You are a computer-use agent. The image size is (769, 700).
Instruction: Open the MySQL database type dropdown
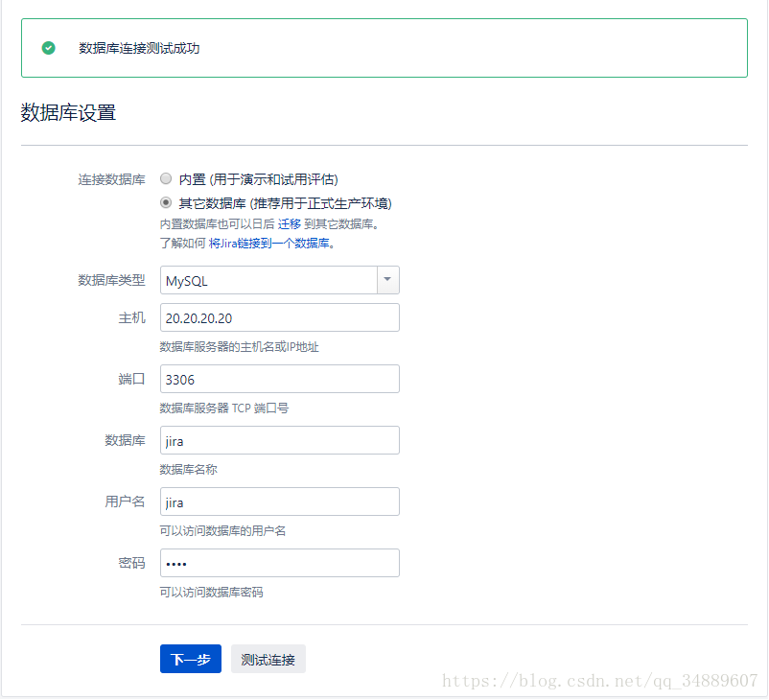tap(280, 280)
